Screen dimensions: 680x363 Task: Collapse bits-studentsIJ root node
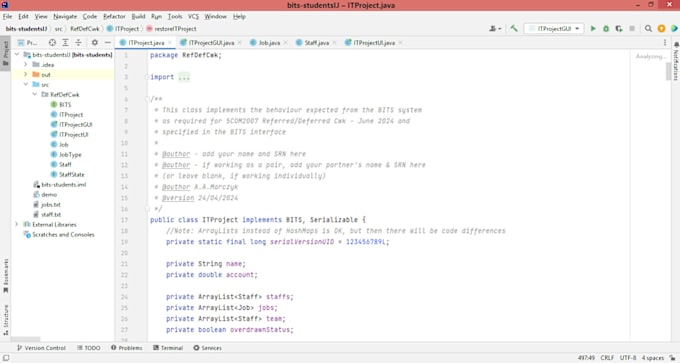point(17,55)
